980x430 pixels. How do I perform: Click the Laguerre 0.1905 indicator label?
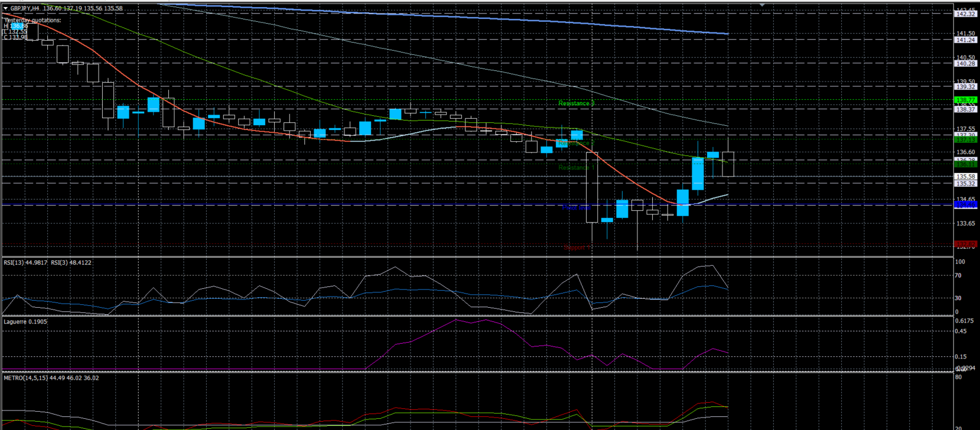[x=25, y=322]
